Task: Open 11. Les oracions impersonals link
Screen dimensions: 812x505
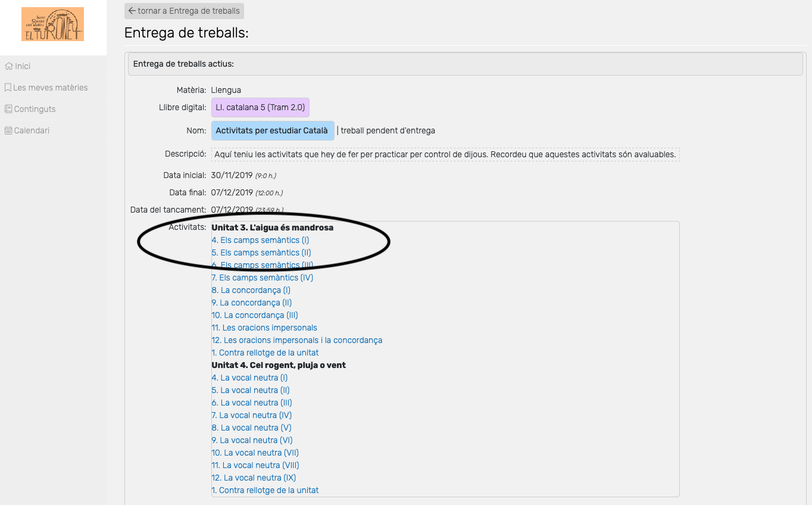Action: (x=264, y=328)
